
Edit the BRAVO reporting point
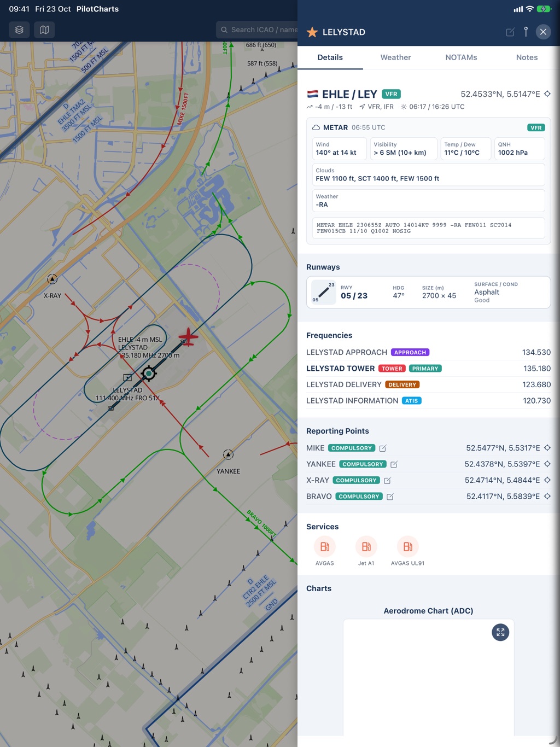(390, 497)
